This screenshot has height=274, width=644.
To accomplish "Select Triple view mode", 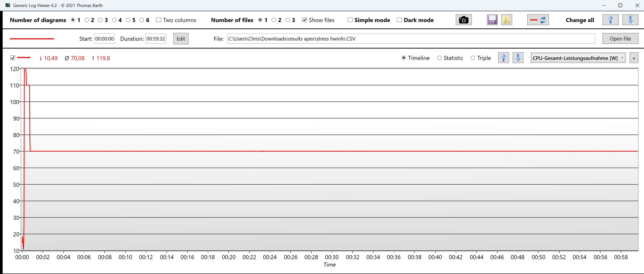I will click(473, 58).
